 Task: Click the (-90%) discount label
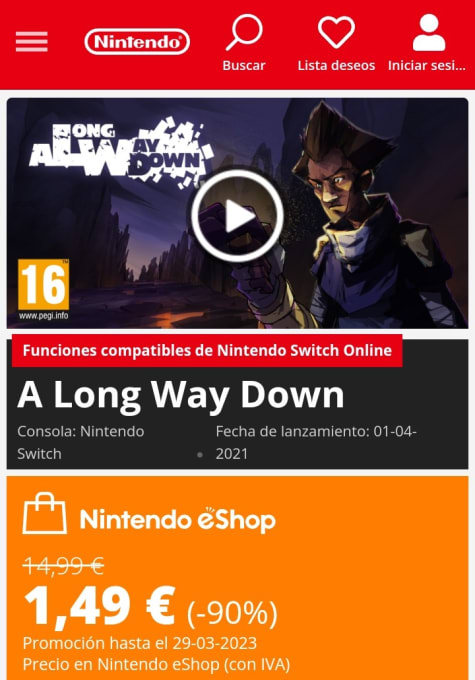tap(232, 613)
